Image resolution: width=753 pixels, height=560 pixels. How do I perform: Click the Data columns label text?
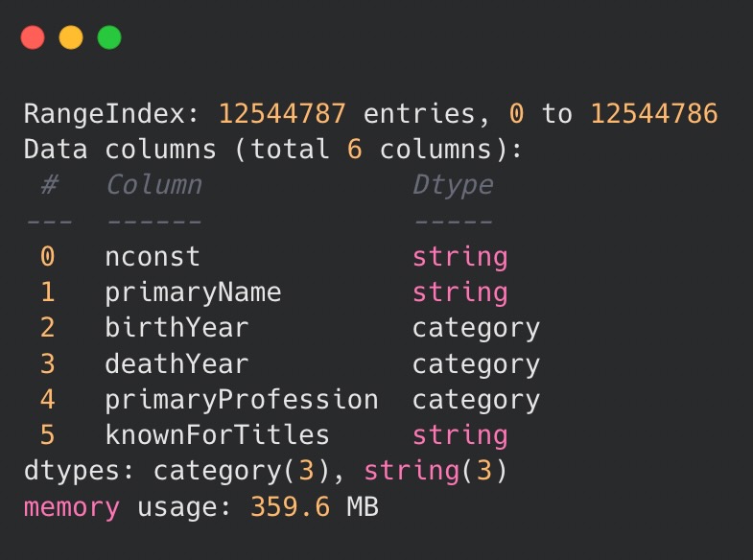120,150
